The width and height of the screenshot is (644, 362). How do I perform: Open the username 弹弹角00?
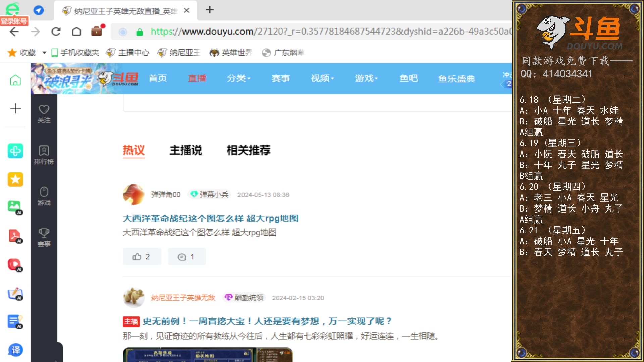(x=166, y=195)
